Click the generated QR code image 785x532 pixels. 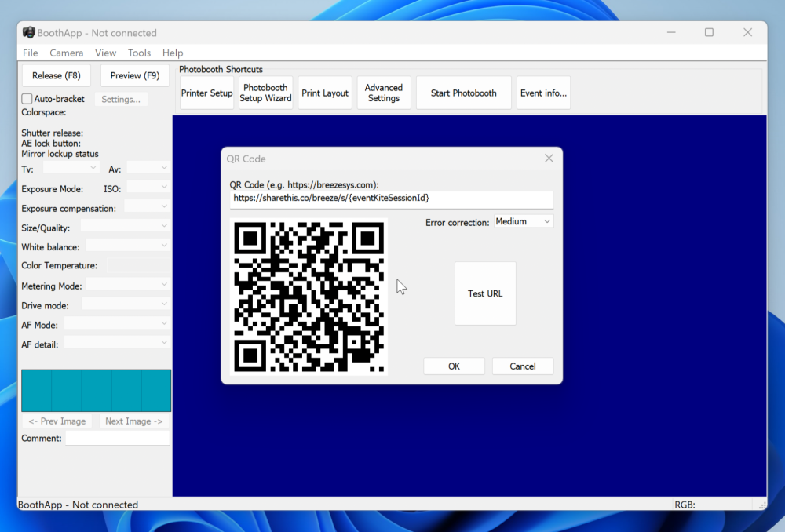[309, 297]
